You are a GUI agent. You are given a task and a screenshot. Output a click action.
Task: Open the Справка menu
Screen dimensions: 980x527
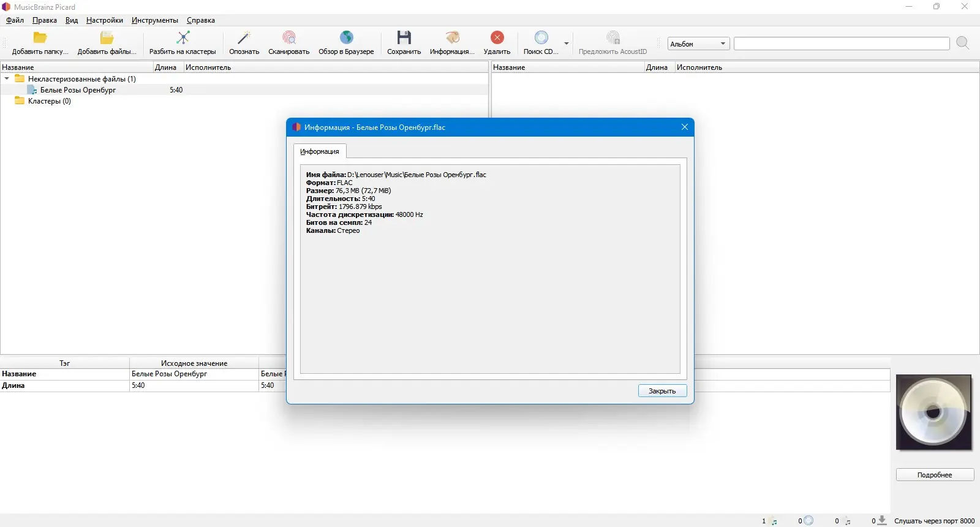[x=201, y=20]
